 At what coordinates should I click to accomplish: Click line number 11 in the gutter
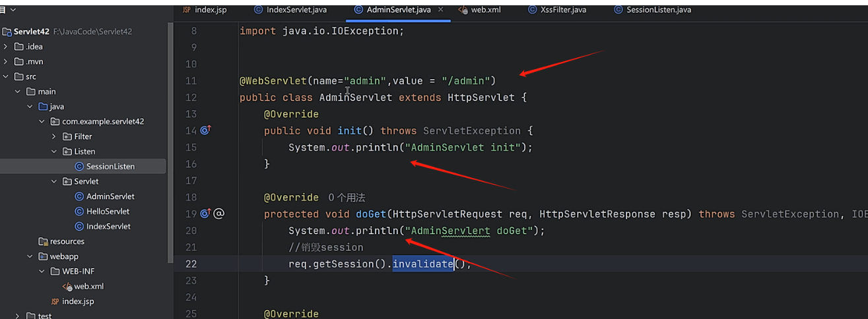(191, 81)
